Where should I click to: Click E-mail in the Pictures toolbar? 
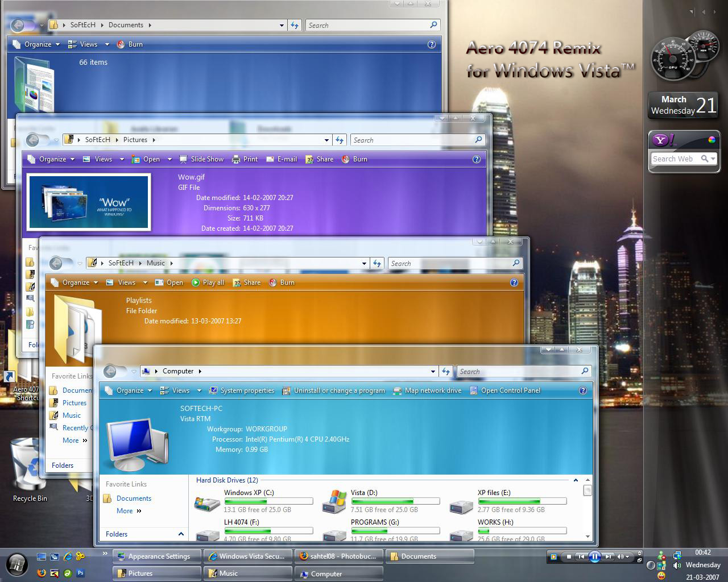[282, 159]
